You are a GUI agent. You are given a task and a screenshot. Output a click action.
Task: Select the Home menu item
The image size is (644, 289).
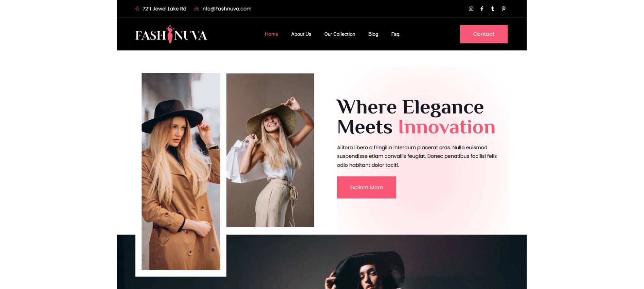click(x=271, y=34)
